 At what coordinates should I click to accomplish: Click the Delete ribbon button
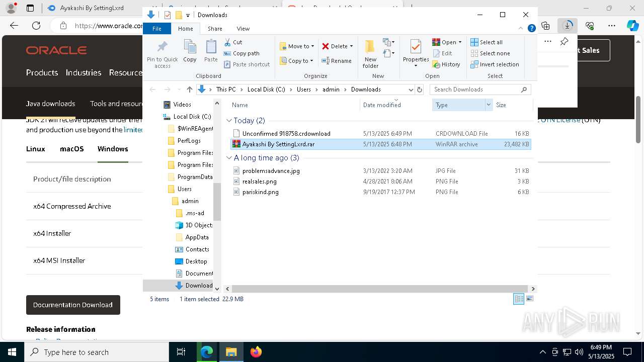(338, 46)
